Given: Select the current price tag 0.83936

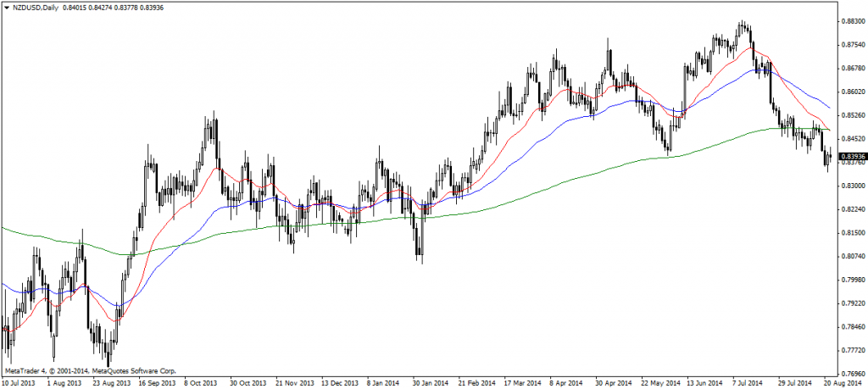Looking at the screenshot, I should (850, 157).
